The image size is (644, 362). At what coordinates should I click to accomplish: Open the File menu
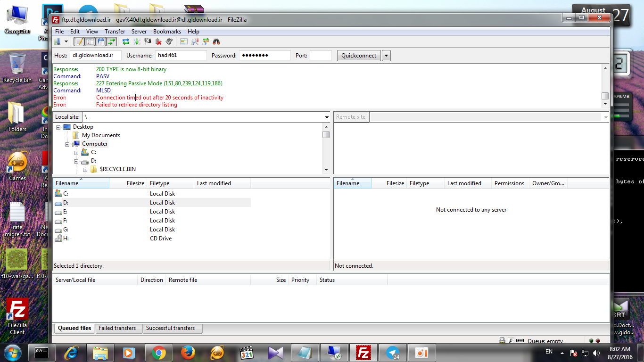(59, 32)
